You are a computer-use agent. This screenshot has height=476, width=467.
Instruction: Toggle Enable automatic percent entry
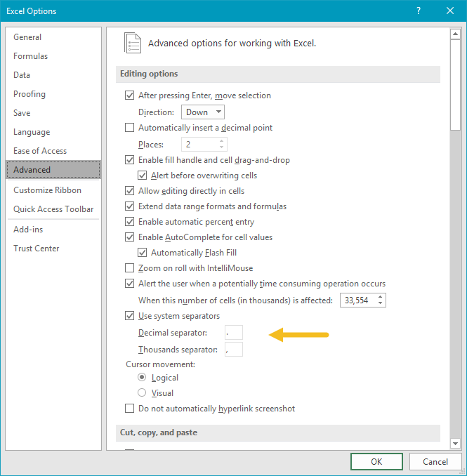tap(130, 222)
